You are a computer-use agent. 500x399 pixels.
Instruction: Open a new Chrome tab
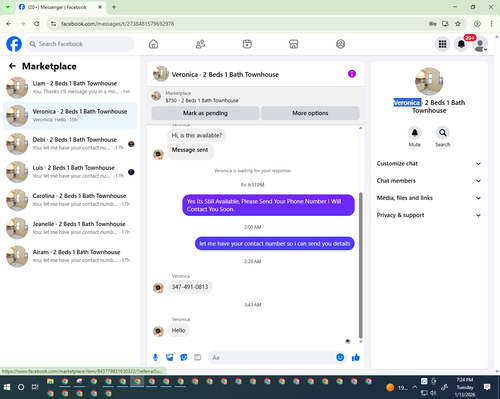click(114, 7)
